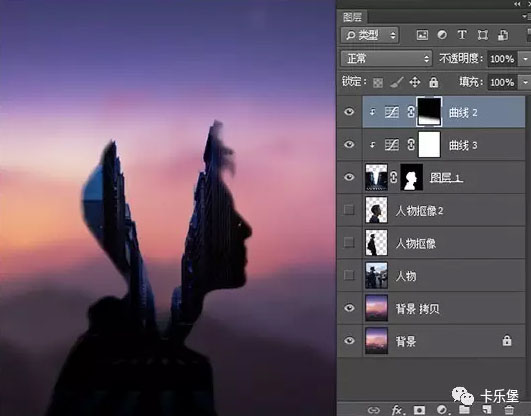Select 图层 1 image thumbnail
Image resolution: width=531 pixels, height=416 pixels.
click(x=377, y=177)
